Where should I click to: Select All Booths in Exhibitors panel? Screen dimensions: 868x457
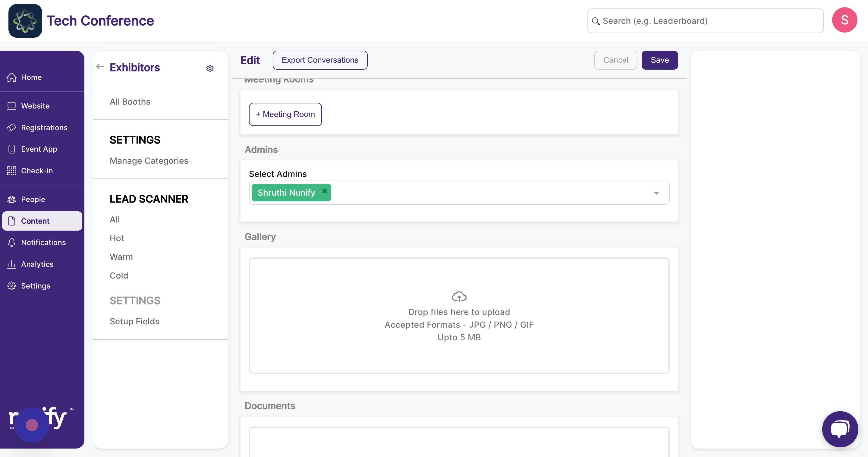coord(130,102)
